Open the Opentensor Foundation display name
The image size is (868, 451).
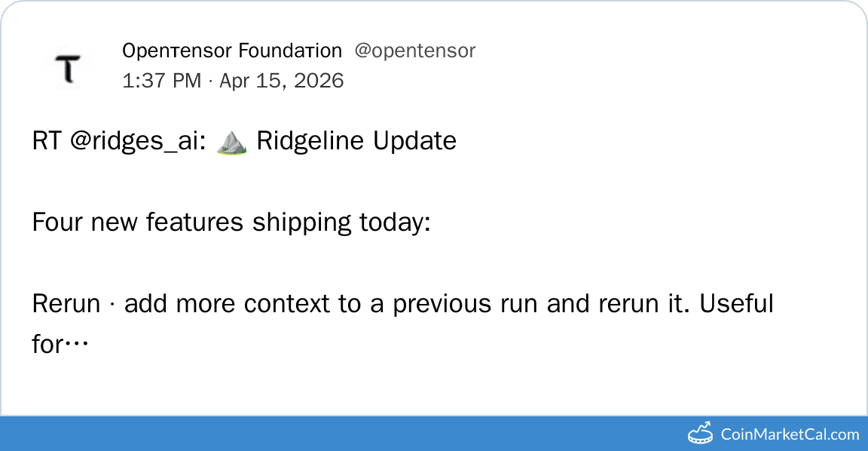pos(231,51)
